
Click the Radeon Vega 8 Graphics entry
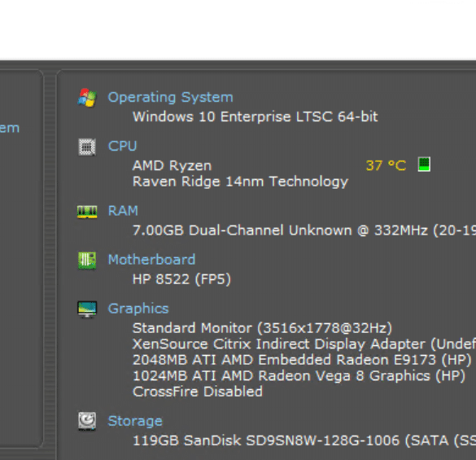point(299,376)
